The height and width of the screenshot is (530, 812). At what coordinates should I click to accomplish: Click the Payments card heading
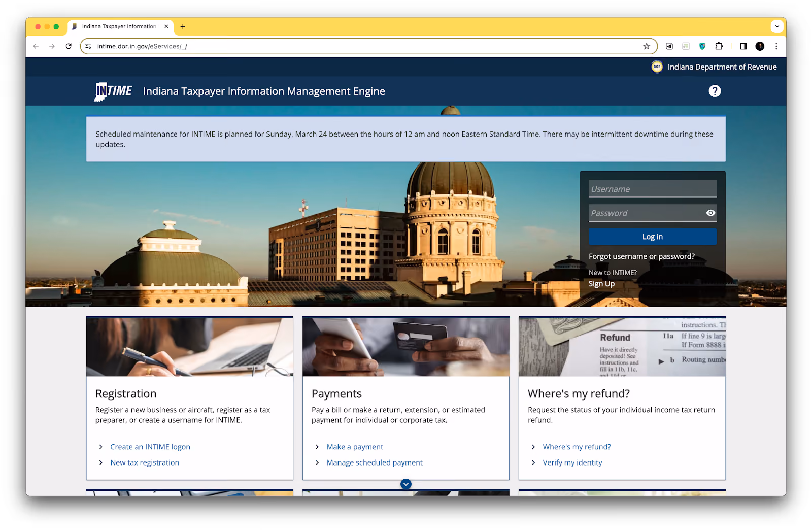(336, 394)
